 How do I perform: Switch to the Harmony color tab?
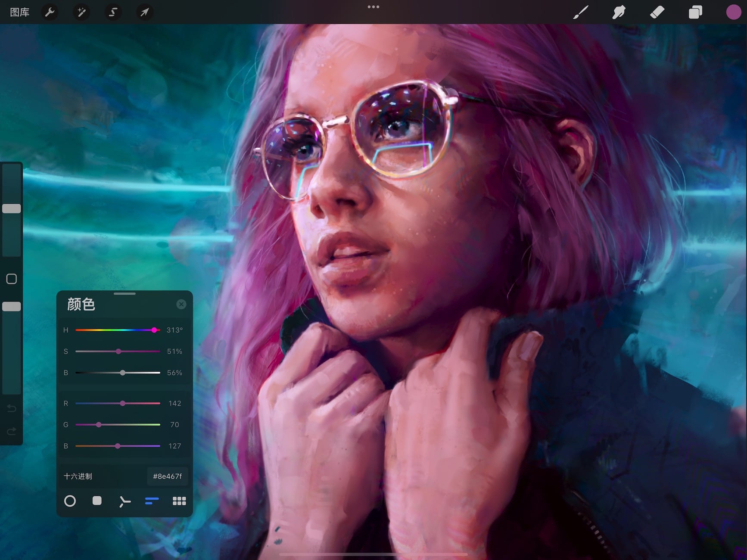pos(124,501)
